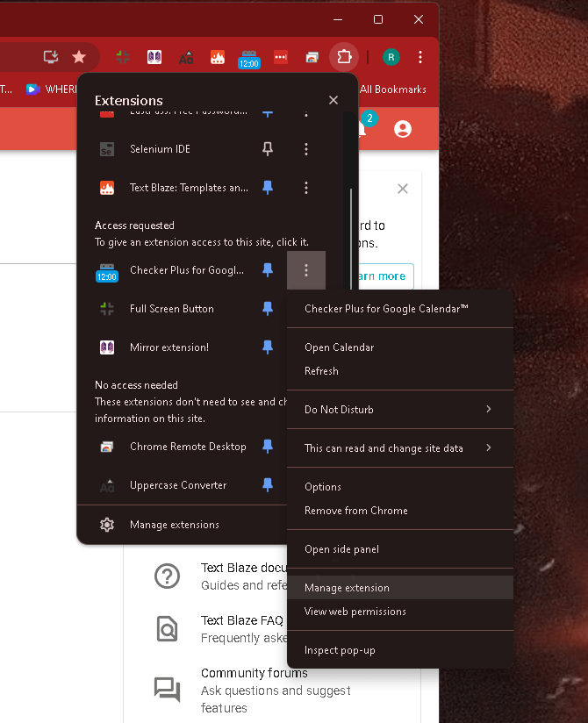Open more options for Selenium IDE
Image resolution: width=588 pixels, height=723 pixels.
tap(306, 149)
